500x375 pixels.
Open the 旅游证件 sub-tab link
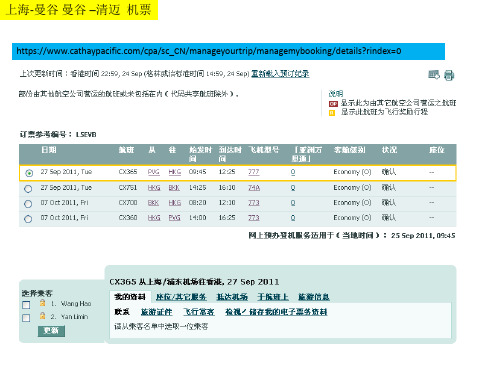pos(157,312)
